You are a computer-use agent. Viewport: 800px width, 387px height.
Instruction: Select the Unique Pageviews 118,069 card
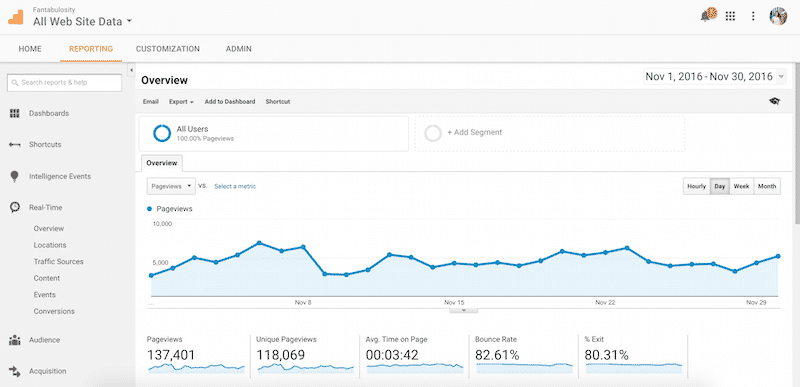point(305,356)
